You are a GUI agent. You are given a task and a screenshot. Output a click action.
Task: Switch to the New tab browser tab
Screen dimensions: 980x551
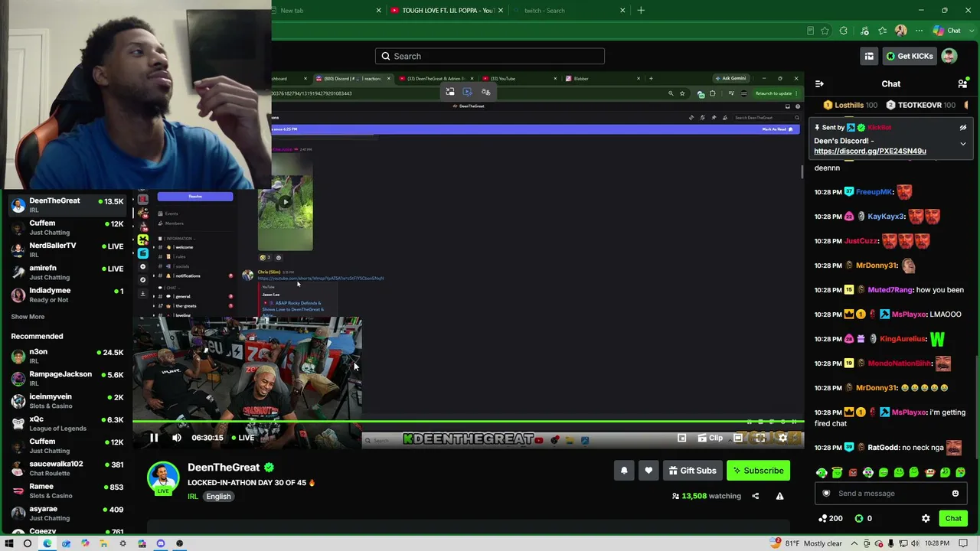(325, 11)
